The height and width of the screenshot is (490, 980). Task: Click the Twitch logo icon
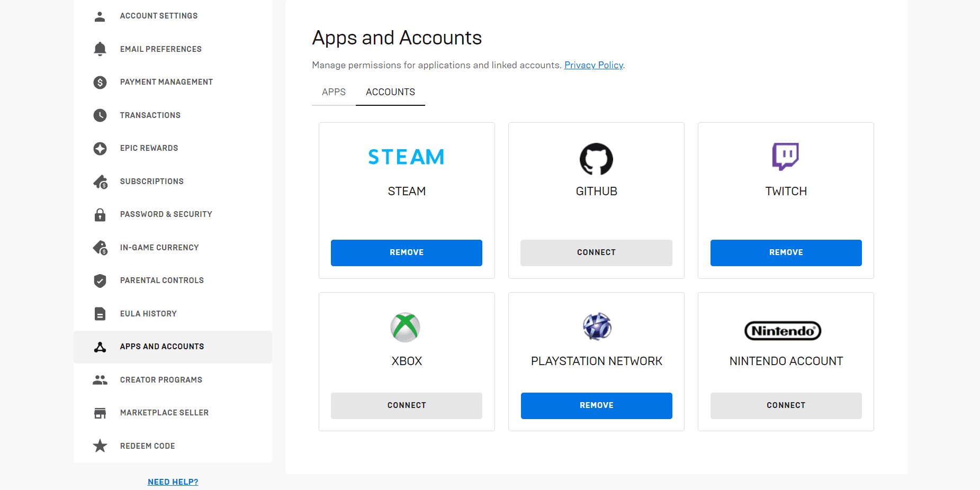(x=786, y=157)
